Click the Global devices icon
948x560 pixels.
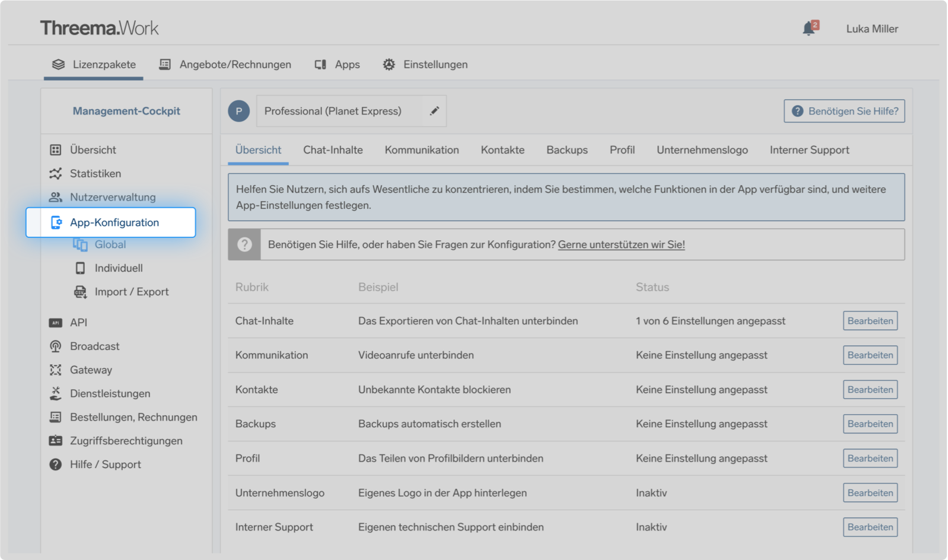tap(80, 244)
